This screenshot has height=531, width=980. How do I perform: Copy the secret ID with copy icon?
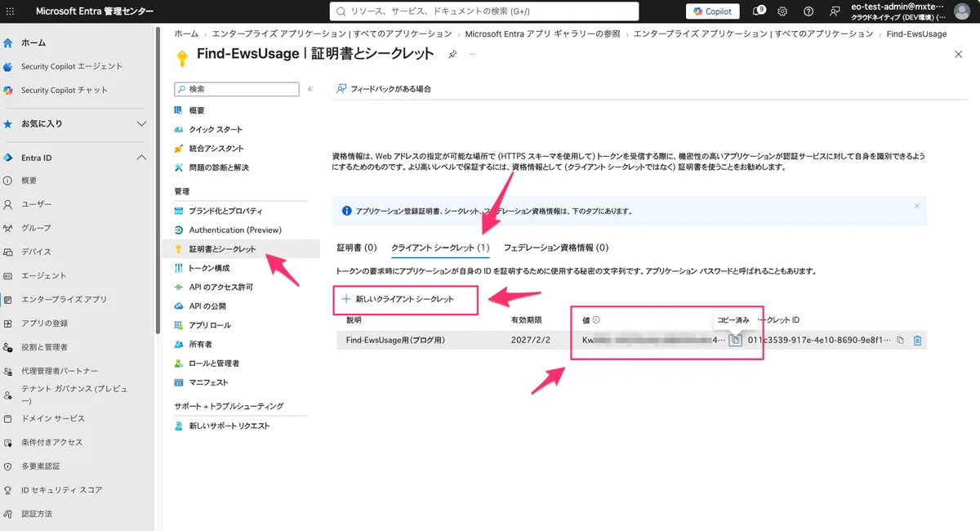tap(900, 340)
